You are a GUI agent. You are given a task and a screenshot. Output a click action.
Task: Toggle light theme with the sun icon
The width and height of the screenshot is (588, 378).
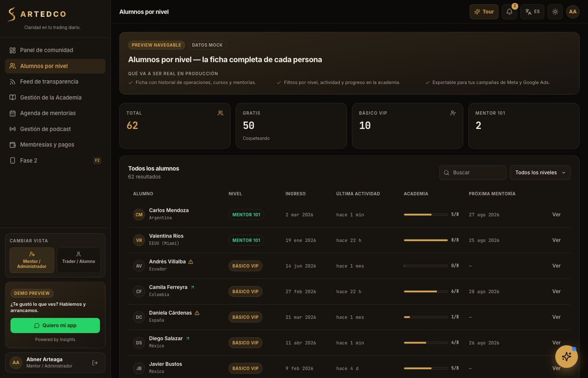(x=555, y=12)
